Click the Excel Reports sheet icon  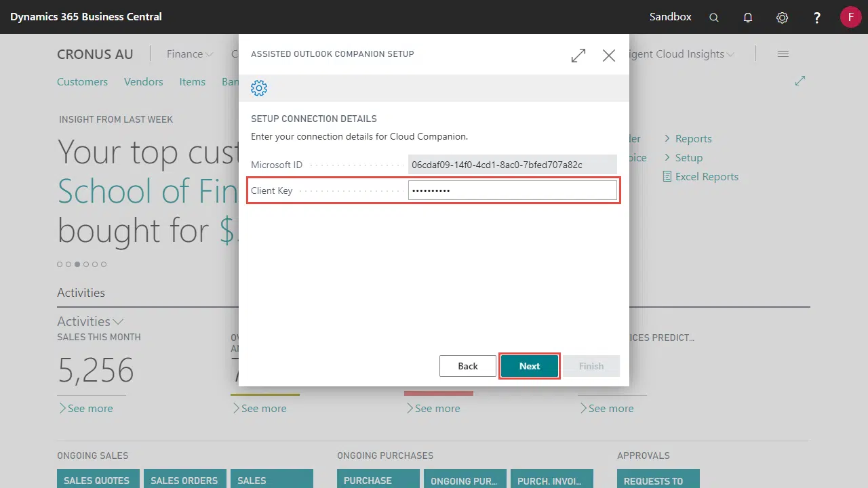tap(667, 177)
